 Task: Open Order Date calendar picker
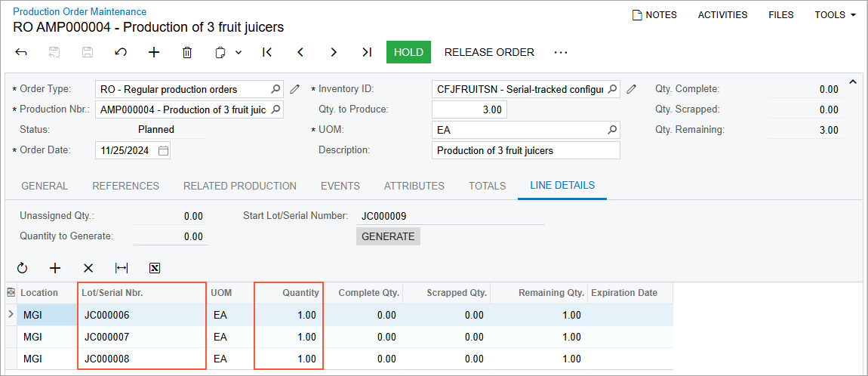tap(163, 150)
